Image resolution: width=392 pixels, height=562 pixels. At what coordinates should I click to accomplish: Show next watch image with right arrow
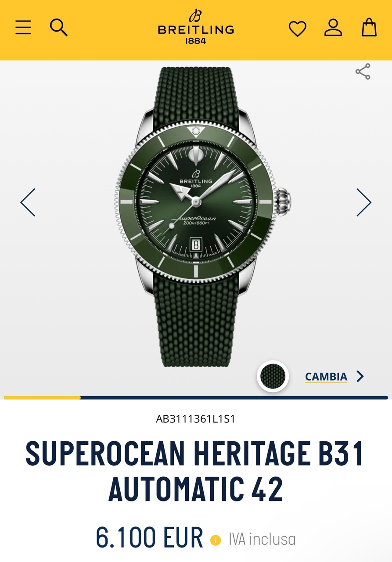pos(363,202)
